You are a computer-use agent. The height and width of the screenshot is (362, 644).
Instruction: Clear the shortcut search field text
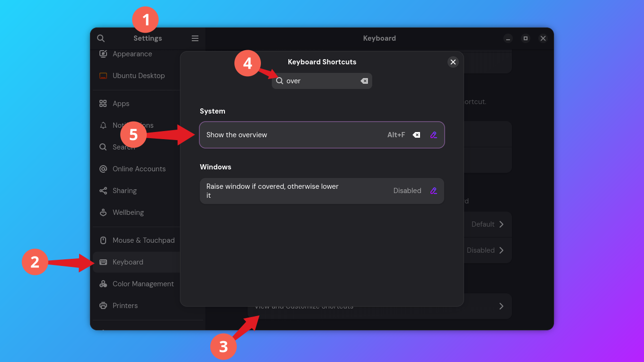(x=364, y=81)
